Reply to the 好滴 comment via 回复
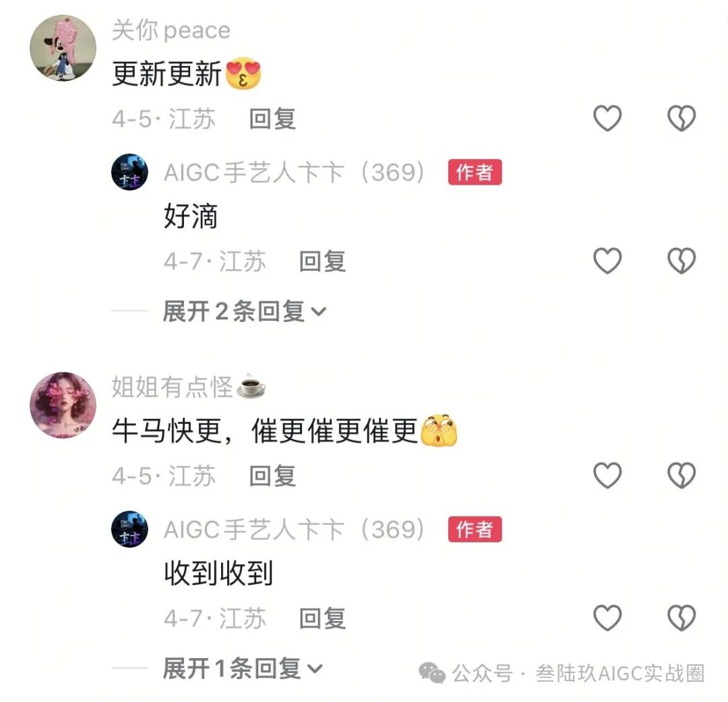This screenshot has height=702, width=728. click(323, 261)
